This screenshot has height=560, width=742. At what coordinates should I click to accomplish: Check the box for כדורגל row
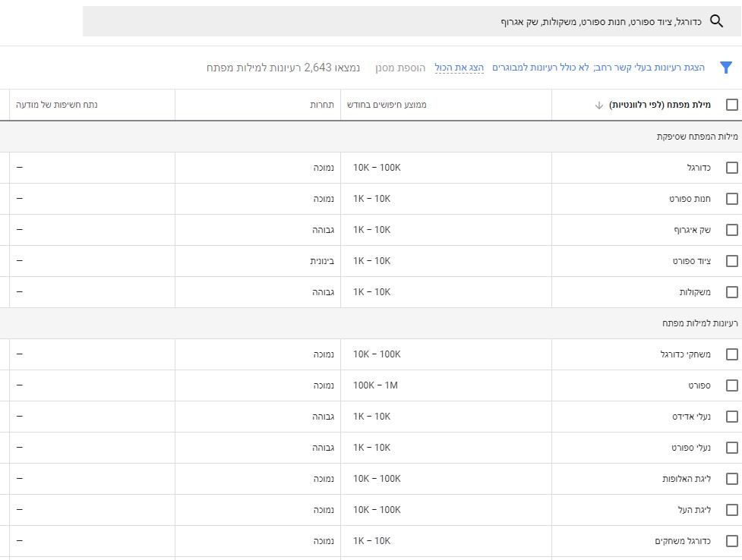coord(731,168)
